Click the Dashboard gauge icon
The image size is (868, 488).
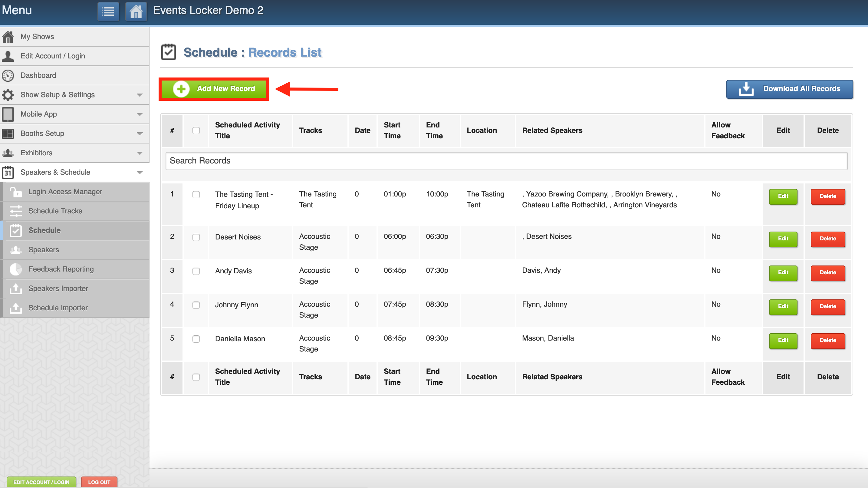pos(8,75)
